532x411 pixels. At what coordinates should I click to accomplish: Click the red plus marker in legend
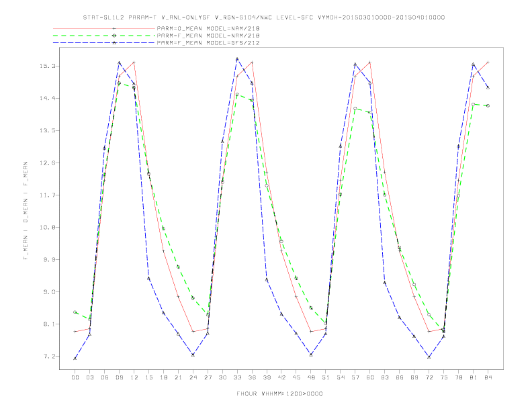click(x=114, y=28)
